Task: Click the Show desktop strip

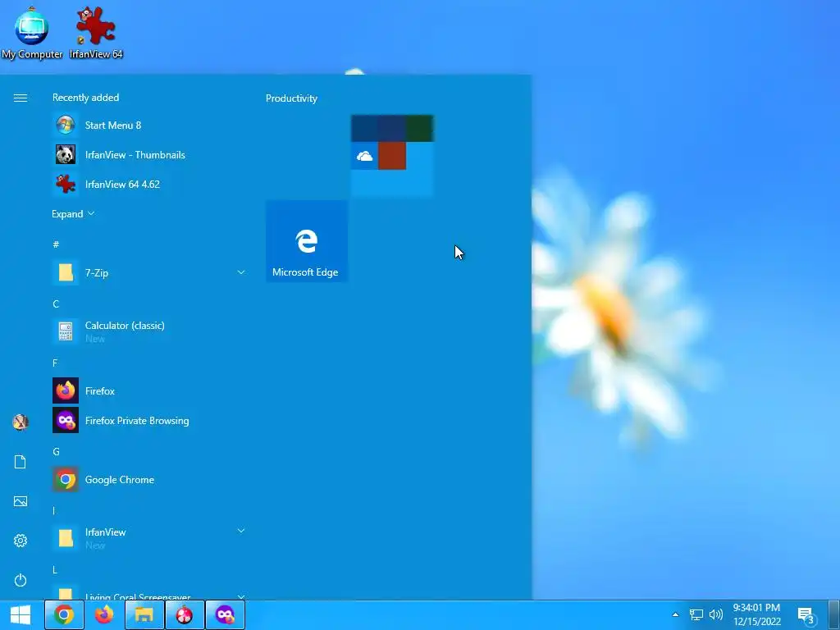Action: pos(835,614)
